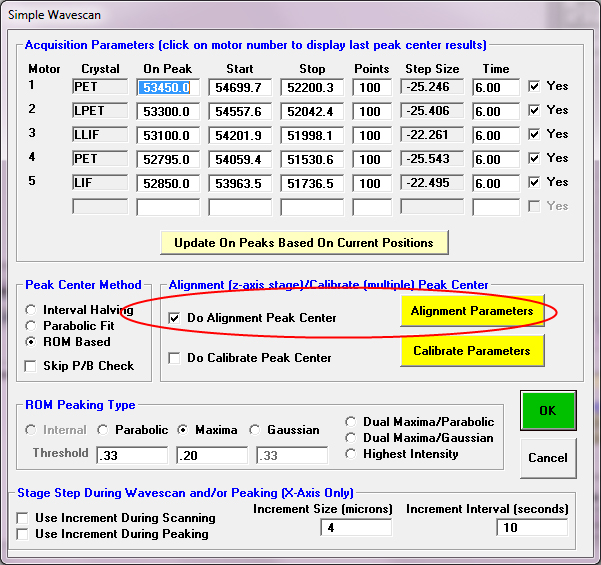The image size is (601, 565).
Task: Open Alignment Parameters settings
Action: pos(471,311)
